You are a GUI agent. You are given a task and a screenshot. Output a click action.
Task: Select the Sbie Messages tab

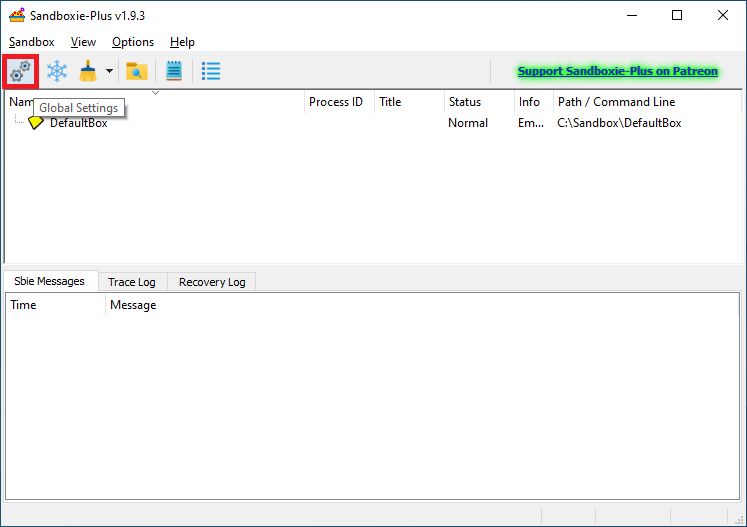click(50, 282)
